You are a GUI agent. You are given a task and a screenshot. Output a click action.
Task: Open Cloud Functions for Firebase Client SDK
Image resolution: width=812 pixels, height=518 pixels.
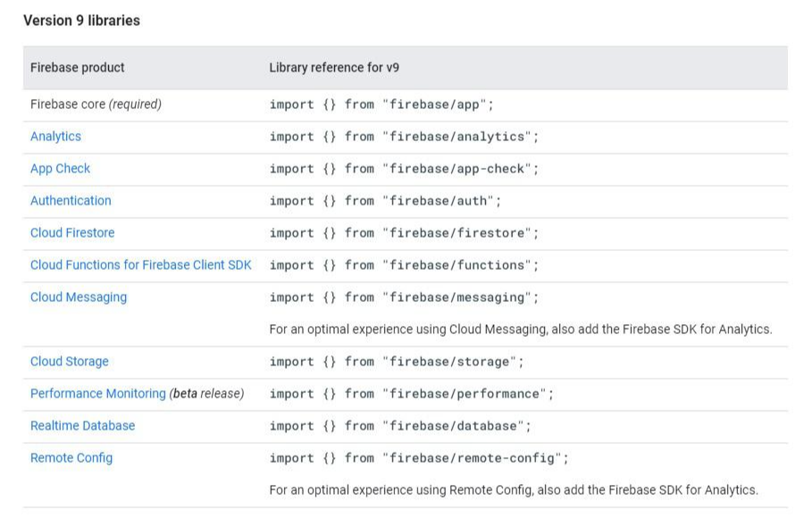140,265
